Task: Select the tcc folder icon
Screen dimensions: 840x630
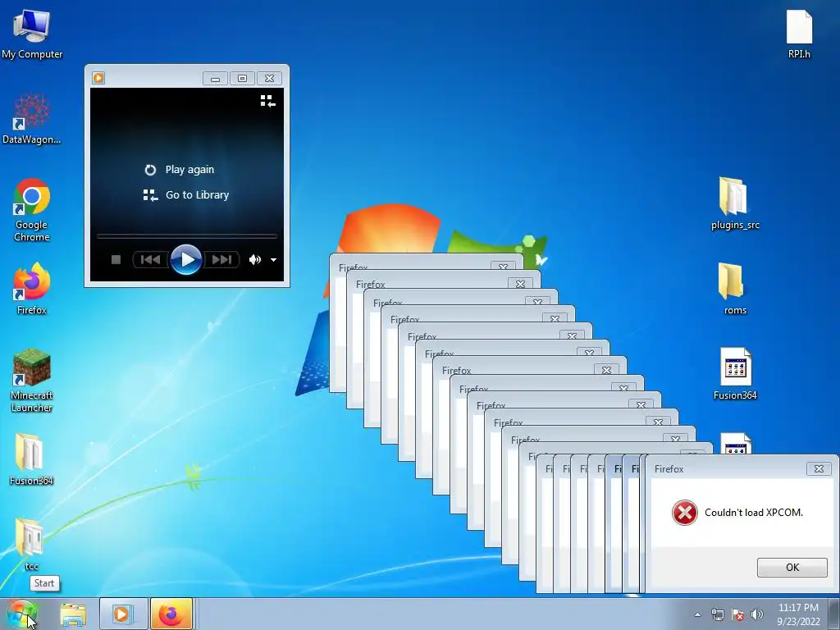Action: 30,545
